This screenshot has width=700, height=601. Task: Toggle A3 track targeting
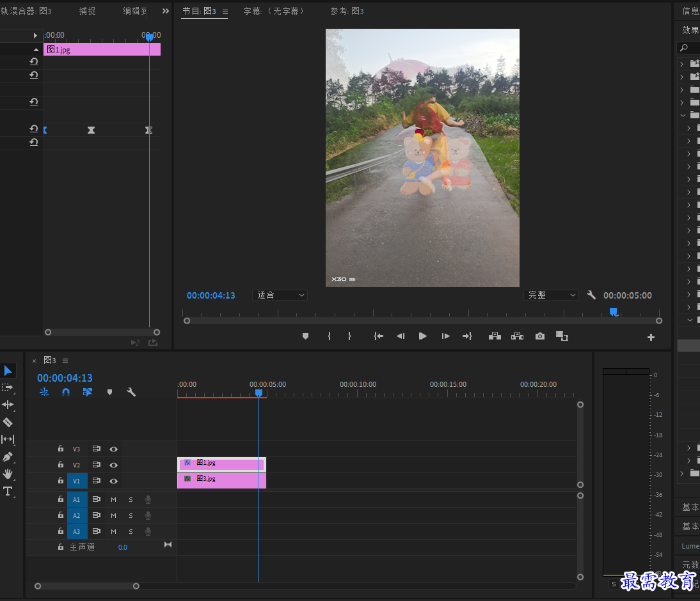pyautogui.click(x=77, y=531)
